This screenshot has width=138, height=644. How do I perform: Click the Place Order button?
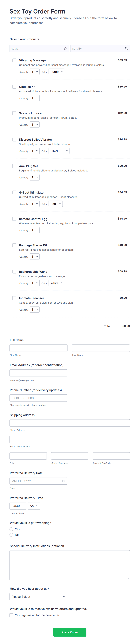(70, 632)
